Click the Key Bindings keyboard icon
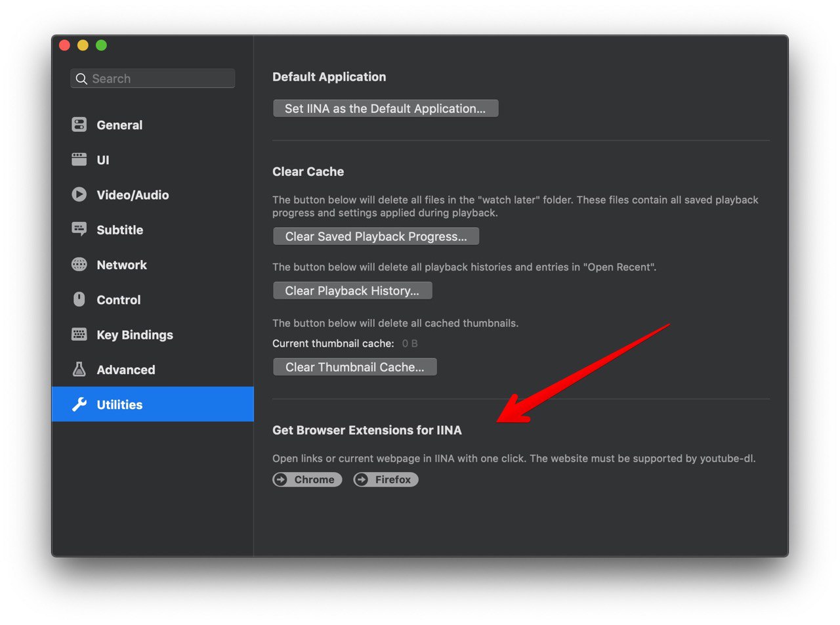 (79, 334)
